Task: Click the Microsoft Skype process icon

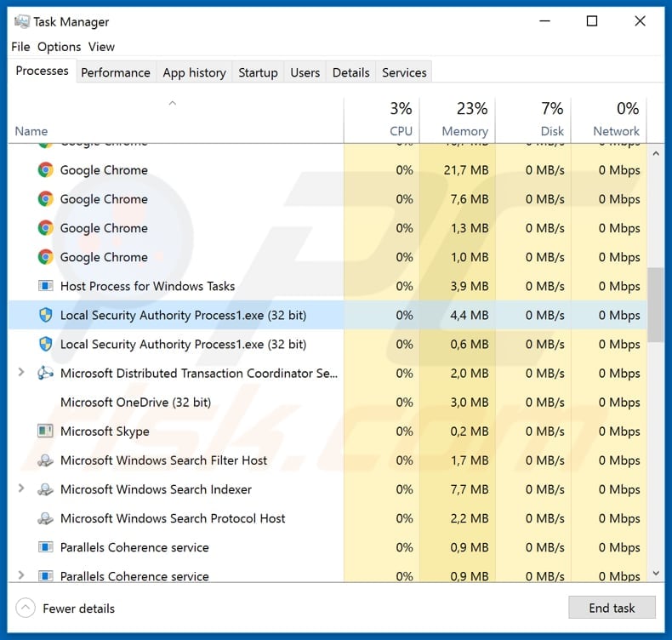Action: pos(45,431)
